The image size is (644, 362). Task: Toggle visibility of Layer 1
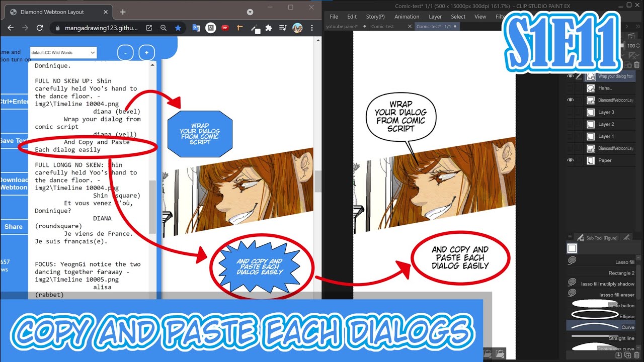570,136
